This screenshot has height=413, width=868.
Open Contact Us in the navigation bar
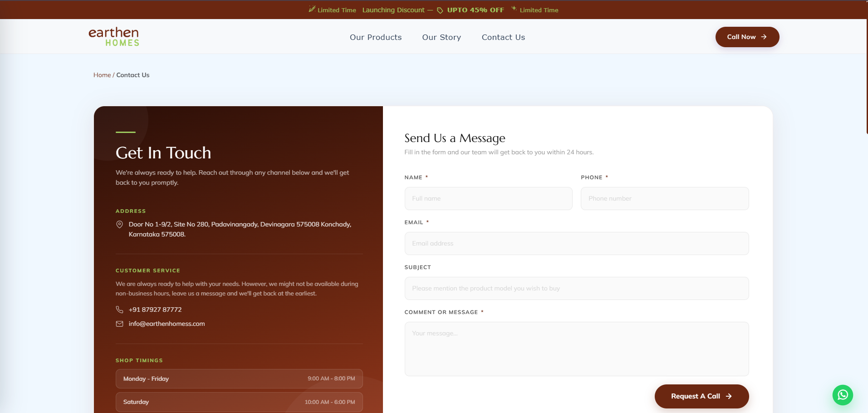tap(503, 37)
